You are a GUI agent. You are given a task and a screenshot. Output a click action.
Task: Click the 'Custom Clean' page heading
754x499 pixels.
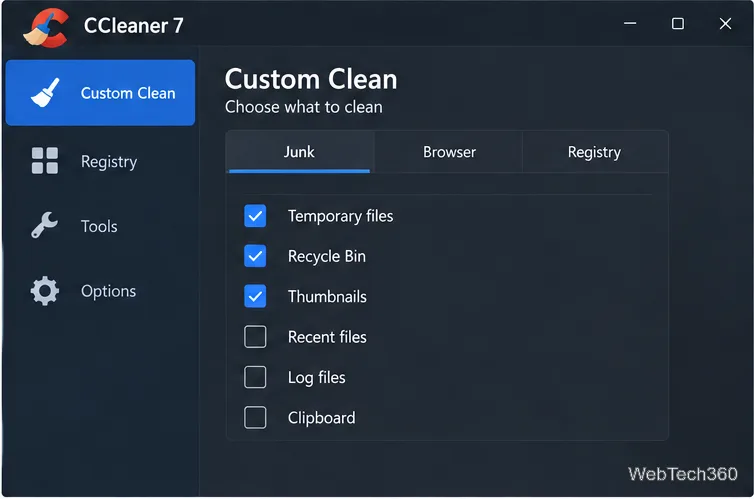(311, 79)
